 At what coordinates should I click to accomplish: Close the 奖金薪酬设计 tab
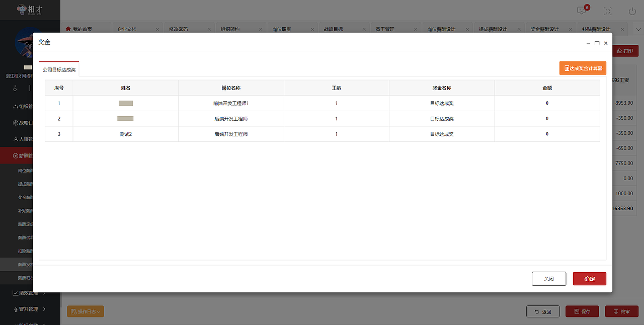point(571,29)
